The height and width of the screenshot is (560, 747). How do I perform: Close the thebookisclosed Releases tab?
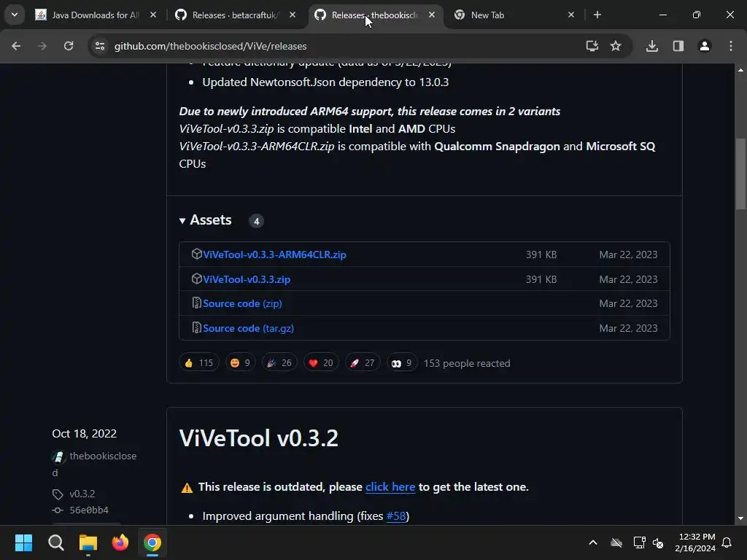[x=432, y=15]
